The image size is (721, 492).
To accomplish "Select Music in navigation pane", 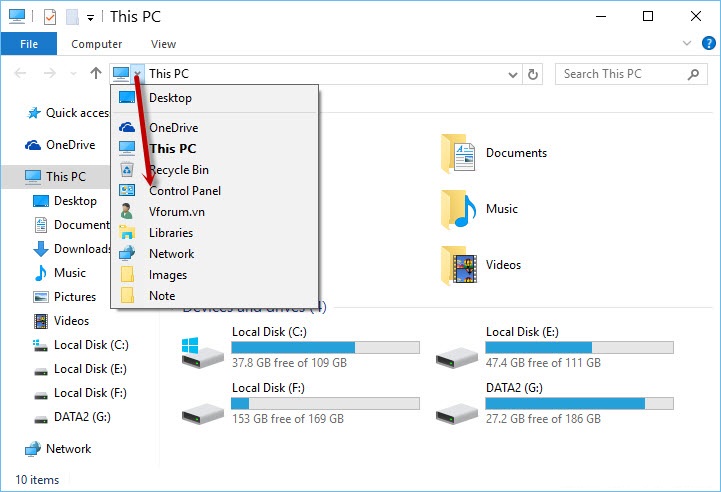I will coord(59,273).
